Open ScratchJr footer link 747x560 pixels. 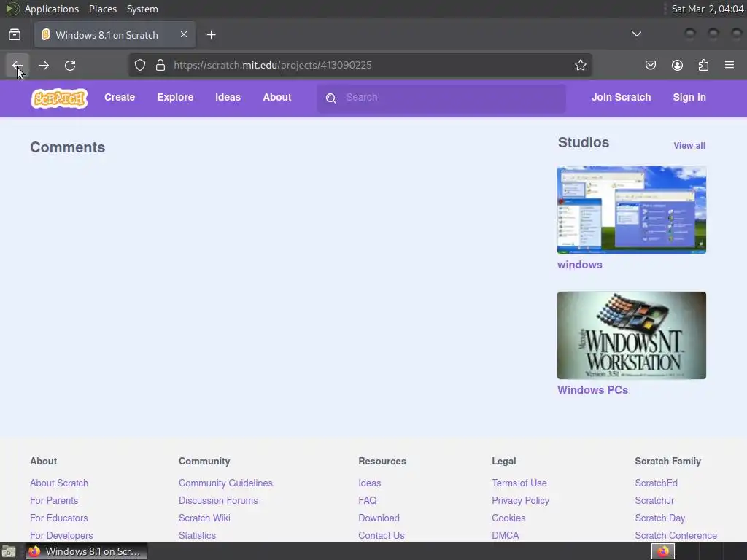(x=654, y=500)
